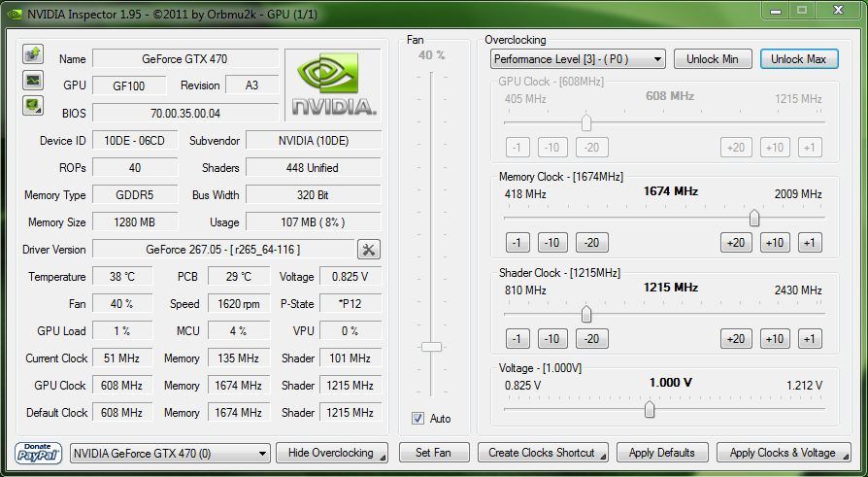Click Apply Defaults button
This screenshot has height=477, width=868.
pyautogui.click(x=662, y=453)
